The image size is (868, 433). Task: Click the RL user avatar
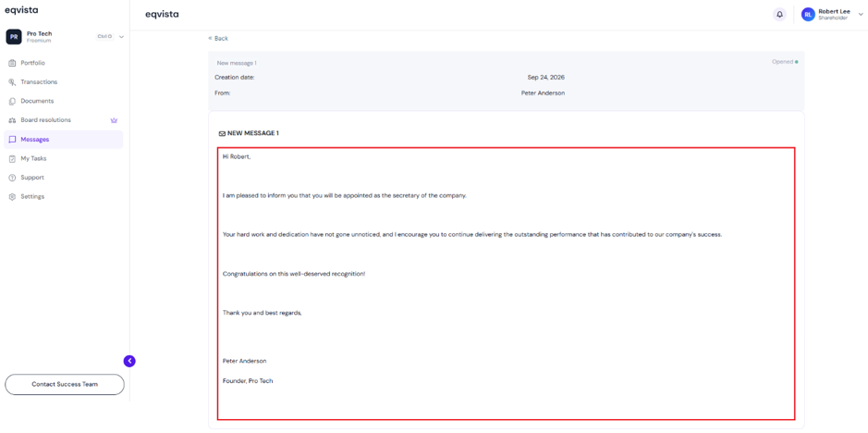[808, 15]
